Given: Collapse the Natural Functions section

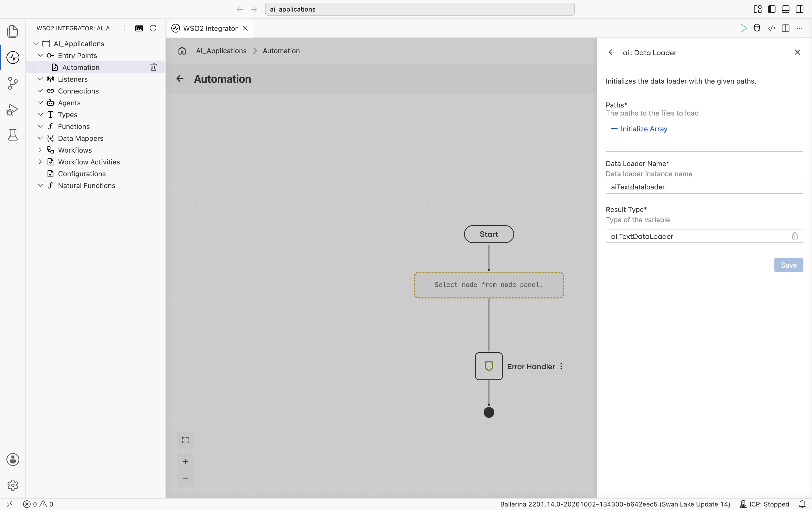Looking at the screenshot, I should coord(40,185).
